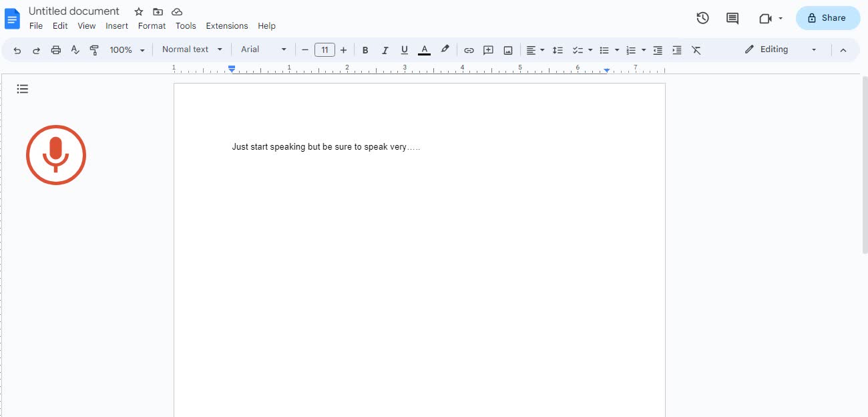
Task: Toggle italic formatting
Action: point(385,49)
